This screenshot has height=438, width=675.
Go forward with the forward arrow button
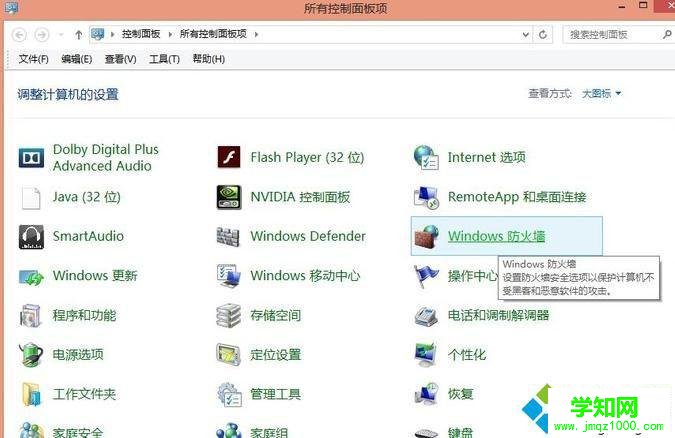coord(42,34)
